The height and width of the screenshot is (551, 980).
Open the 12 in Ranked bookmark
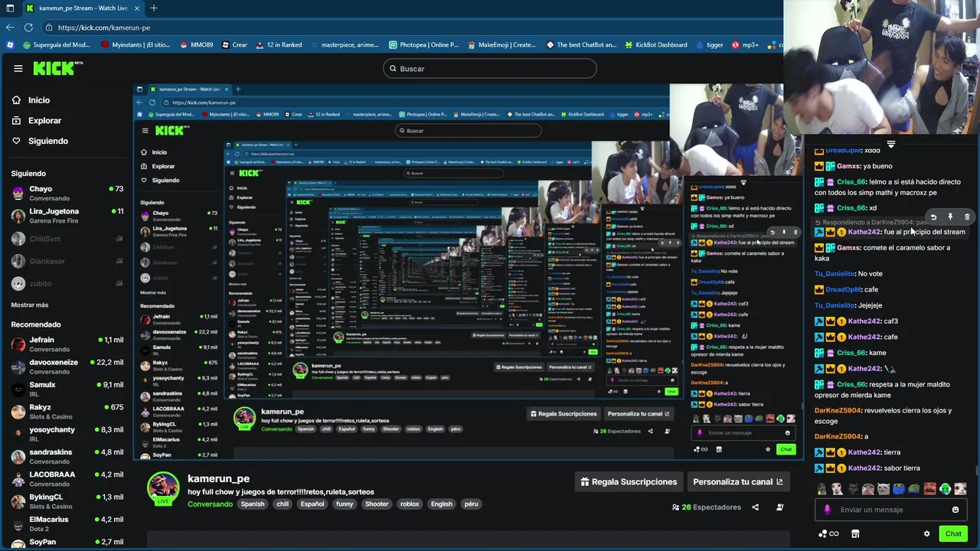click(279, 45)
